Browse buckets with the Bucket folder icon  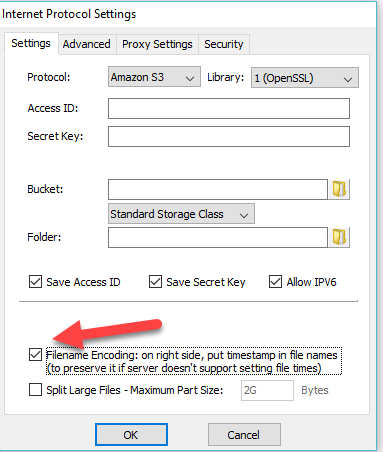click(339, 189)
